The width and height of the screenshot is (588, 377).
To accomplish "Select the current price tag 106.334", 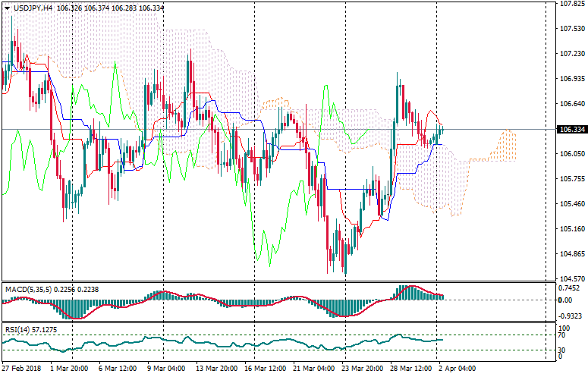I will [571, 130].
